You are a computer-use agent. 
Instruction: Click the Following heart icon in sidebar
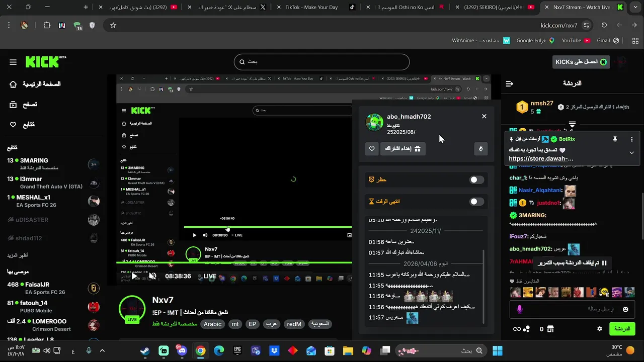[x=13, y=125]
